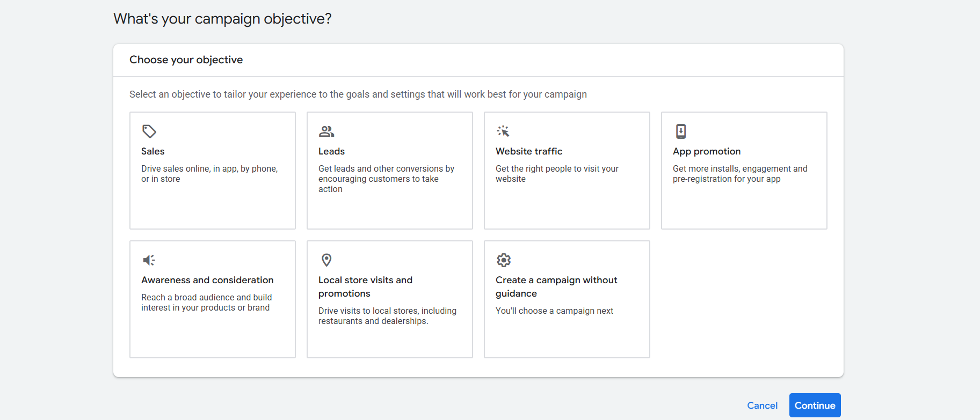980x420 pixels.
Task: Click the App promotion phone download icon
Action: pos(681,131)
